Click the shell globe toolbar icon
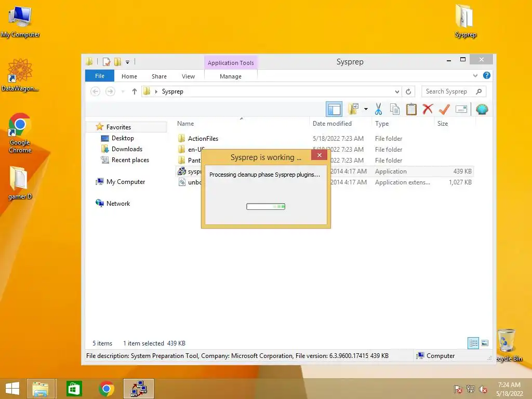Image resolution: width=532 pixels, height=399 pixels. tap(482, 109)
